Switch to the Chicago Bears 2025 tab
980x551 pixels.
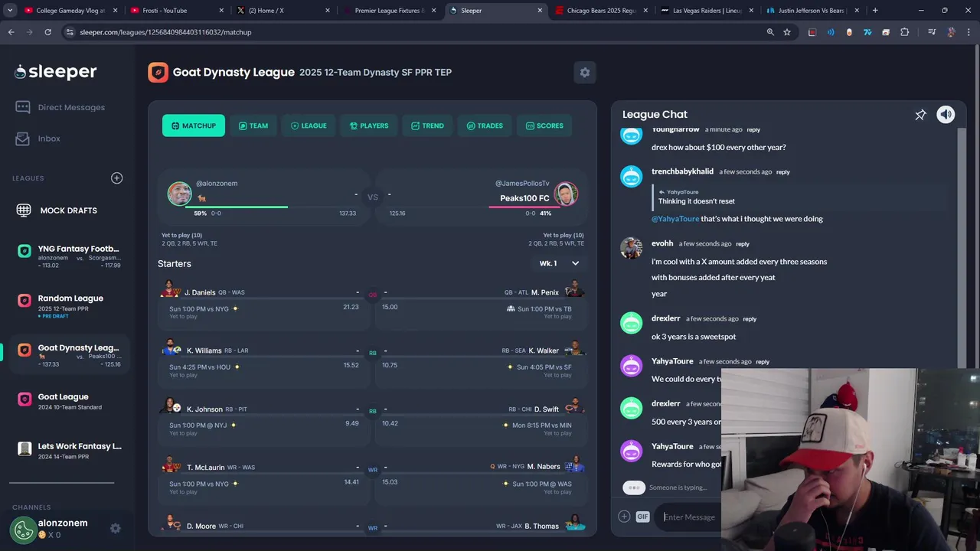(x=603, y=11)
